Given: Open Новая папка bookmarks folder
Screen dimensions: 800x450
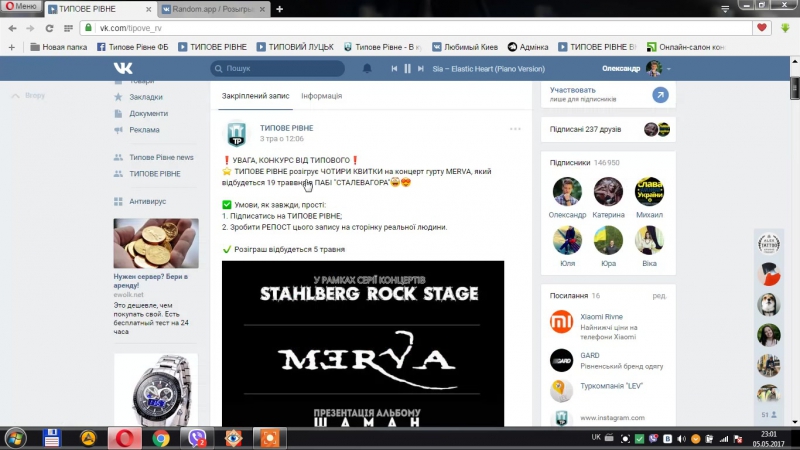Looking at the screenshot, I should pos(59,47).
